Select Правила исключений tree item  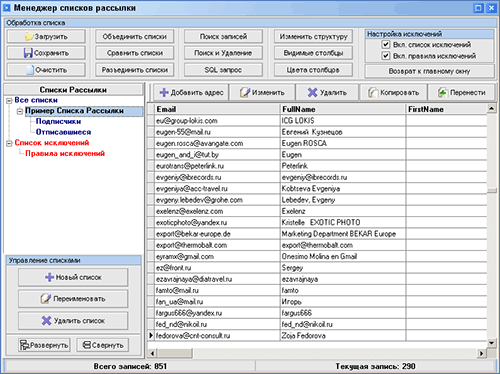(x=65, y=153)
